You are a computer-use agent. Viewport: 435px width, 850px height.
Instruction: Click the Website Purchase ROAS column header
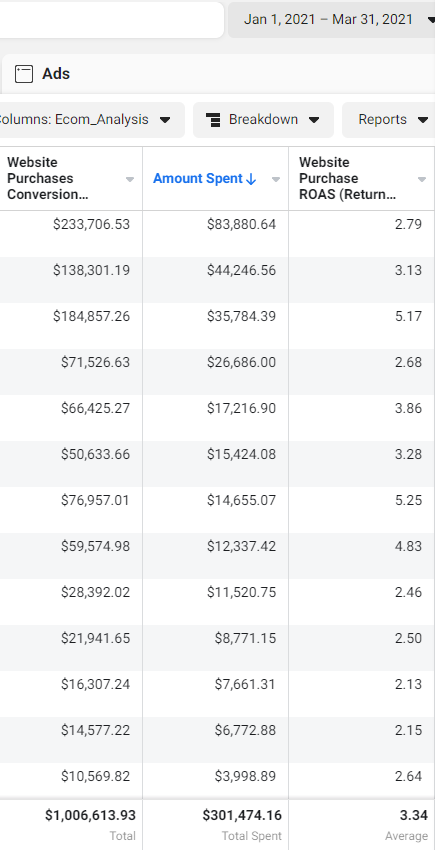[x=347, y=178]
